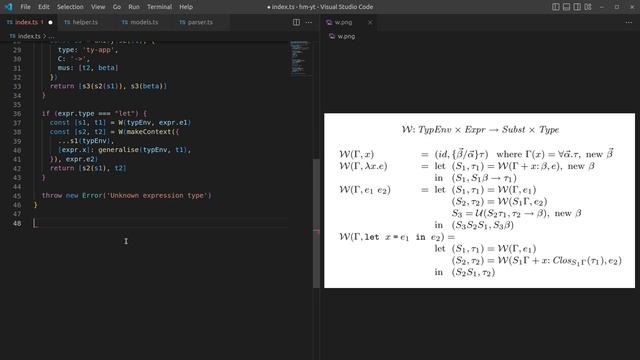Viewport: 640px width, 360px height.
Task: Click the VS Code logo in title bar
Action: point(9,7)
